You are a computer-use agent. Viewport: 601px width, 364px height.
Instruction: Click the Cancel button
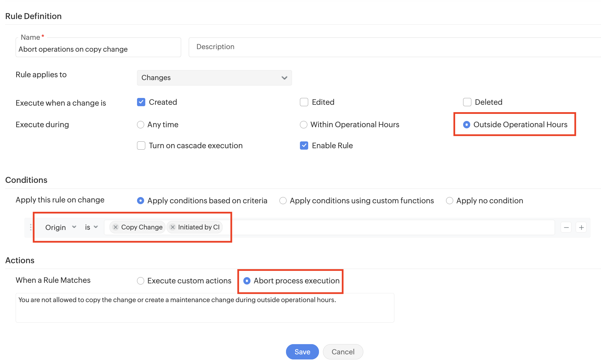(343, 352)
